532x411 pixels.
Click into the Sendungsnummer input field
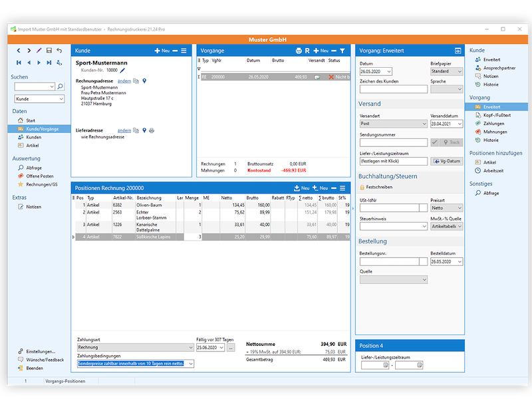[393, 142]
